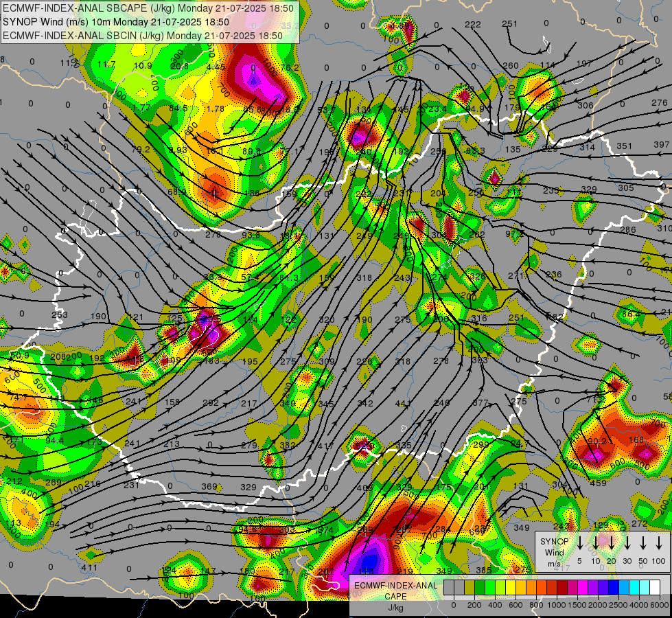Choose the bright magenta CAPE scale swatch

point(583,588)
